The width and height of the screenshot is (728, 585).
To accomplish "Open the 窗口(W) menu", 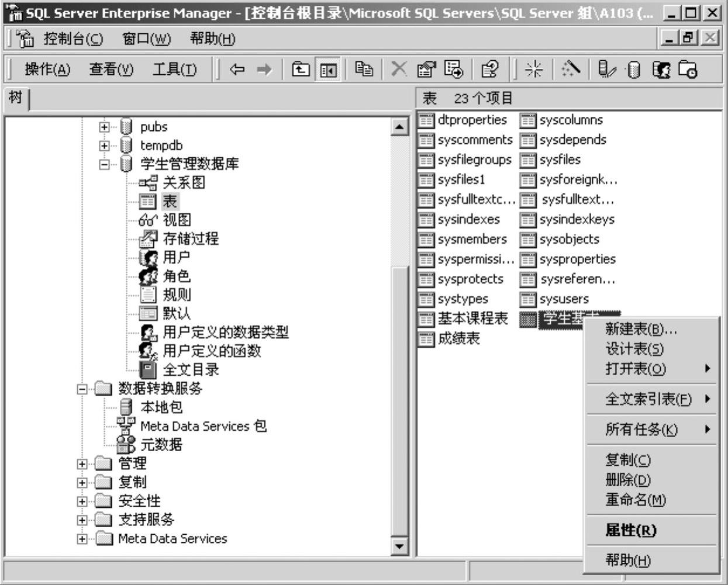I will (x=146, y=39).
